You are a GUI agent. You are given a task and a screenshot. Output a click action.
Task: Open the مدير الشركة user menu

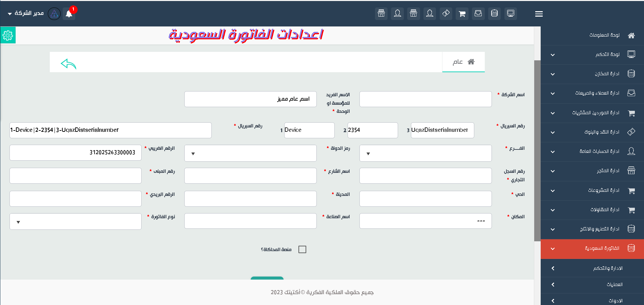pos(26,13)
